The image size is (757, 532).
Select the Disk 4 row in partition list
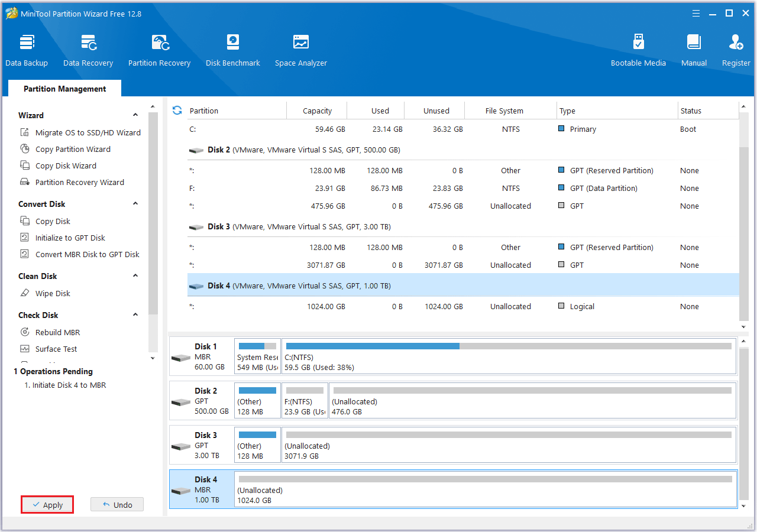[463, 286]
